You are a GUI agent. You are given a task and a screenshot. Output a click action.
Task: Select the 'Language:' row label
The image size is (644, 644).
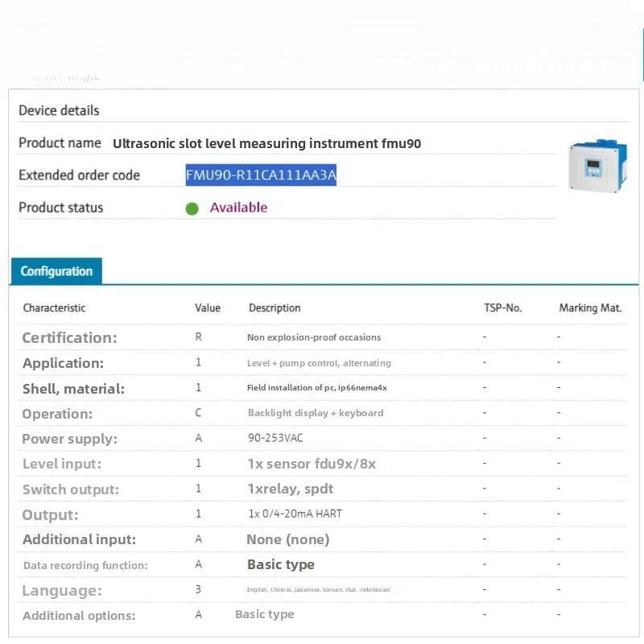pyautogui.click(x=62, y=591)
